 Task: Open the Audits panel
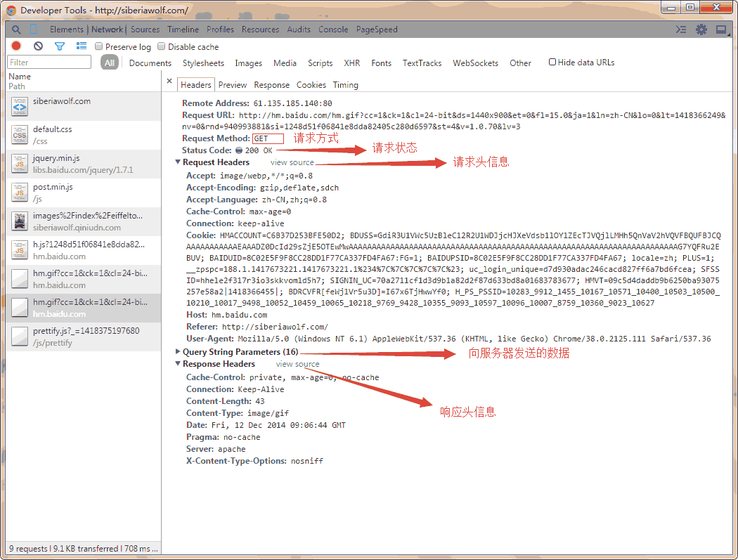point(299,30)
